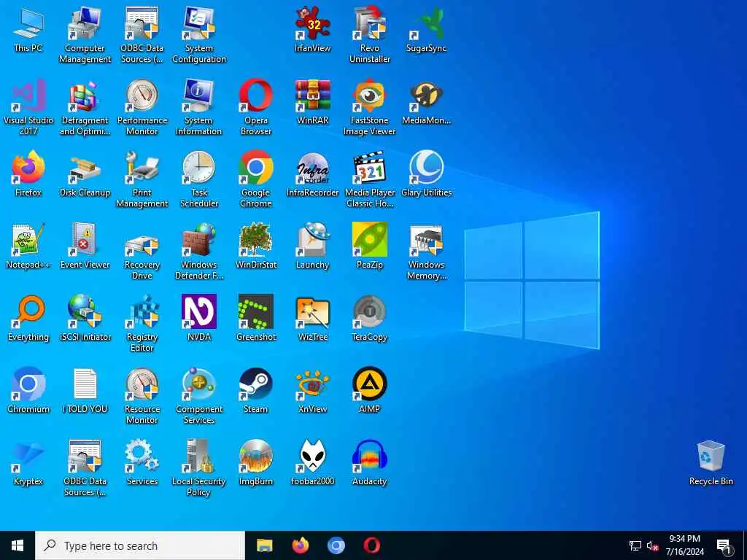Image resolution: width=747 pixels, height=560 pixels.
Task: Select System Configuration shortcut
Action: click(199, 34)
